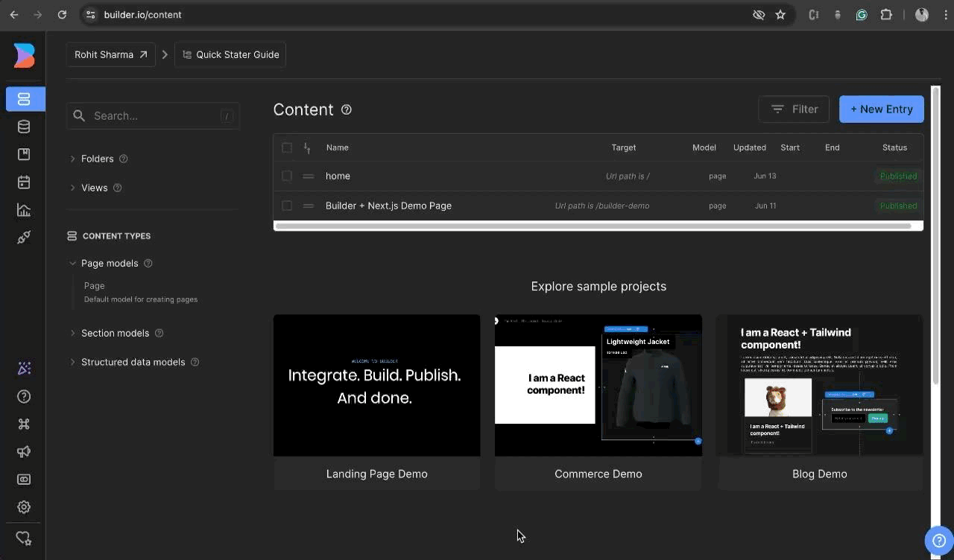Click the Model column header
Viewport: 954px width, 560px height.
click(704, 147)
